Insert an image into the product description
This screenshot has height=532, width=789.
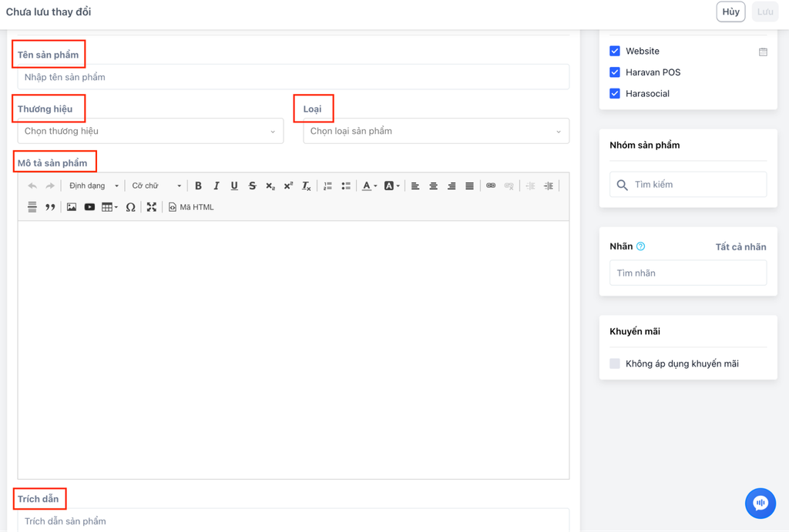point(72,207)
